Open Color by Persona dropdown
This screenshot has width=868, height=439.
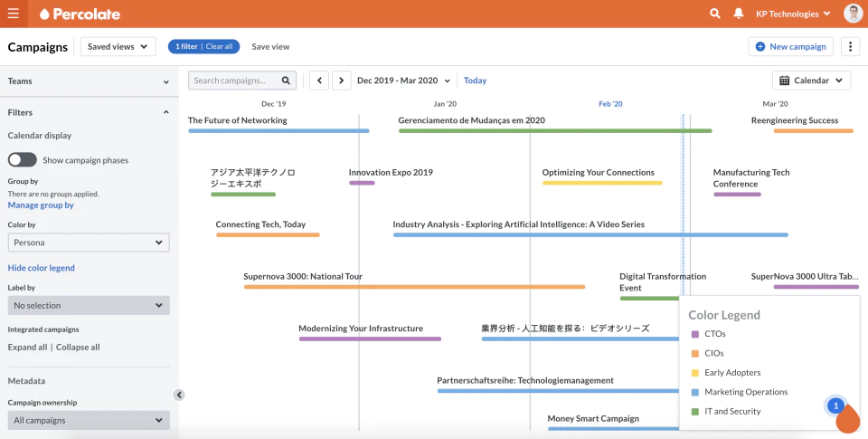click(x=89, y=243)
